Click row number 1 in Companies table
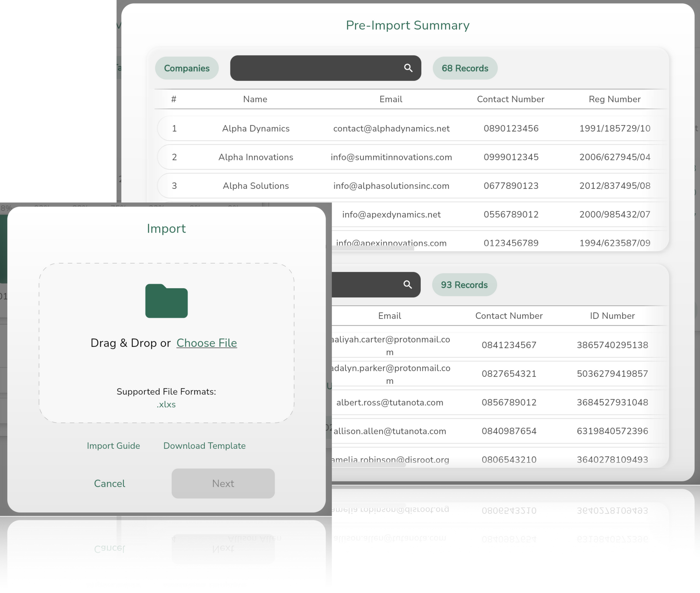The image size is (700, 593). tap(174, 128)
